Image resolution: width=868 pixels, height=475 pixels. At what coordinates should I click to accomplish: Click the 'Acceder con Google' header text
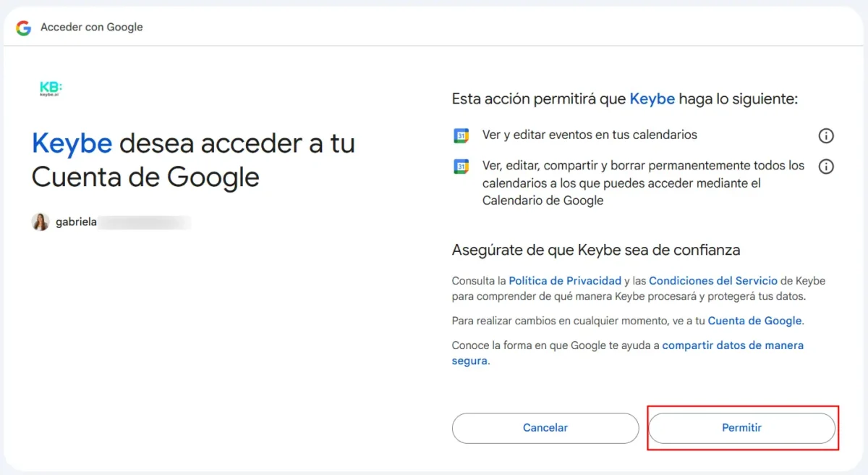coord(92,28)
